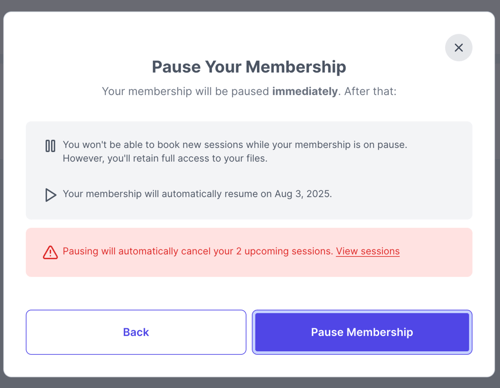Open the View sessions link
The image size is (500, 388).
point(368,251)
